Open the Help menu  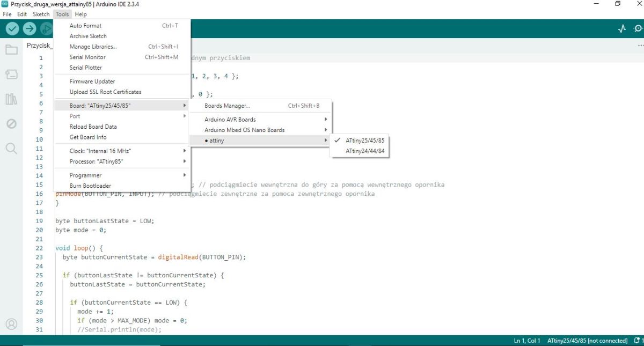tap(80, 14)
